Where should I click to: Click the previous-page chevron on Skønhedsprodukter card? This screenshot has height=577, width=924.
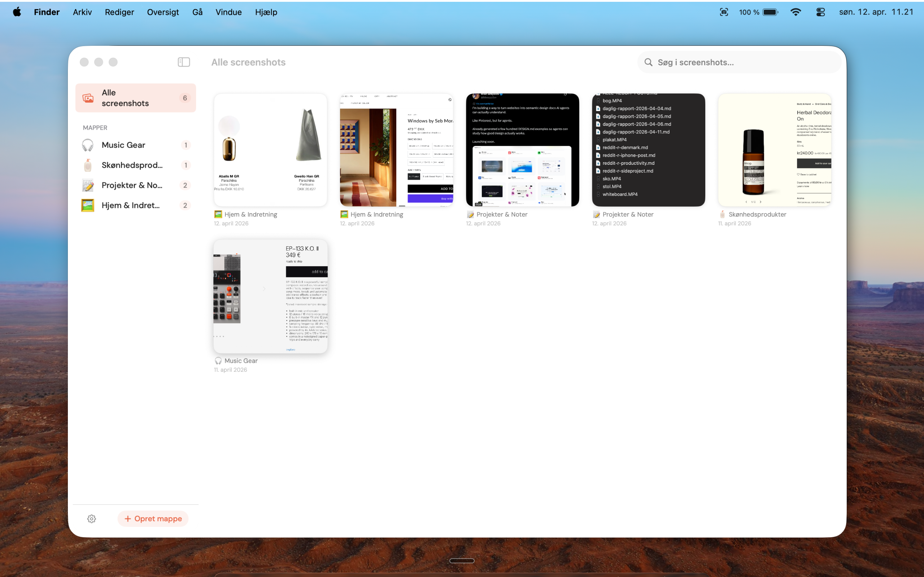746,202
